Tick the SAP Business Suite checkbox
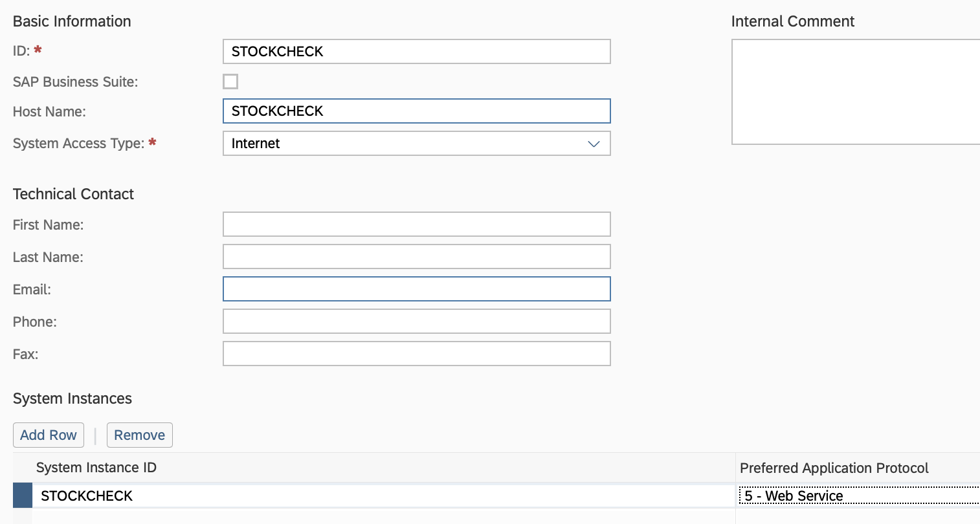This screenshot has width=980, height=524. 230,82
